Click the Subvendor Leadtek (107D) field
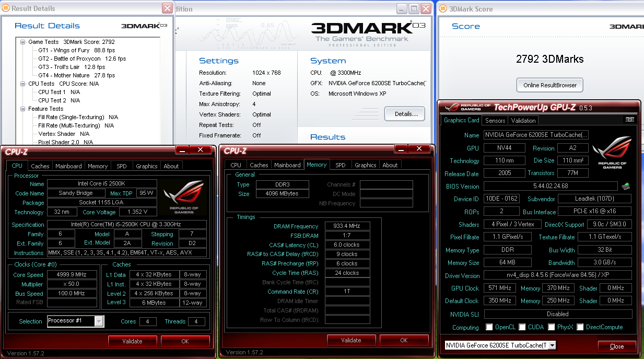The height and width of the screenshot is (359, 644). (x=595, y=199)
